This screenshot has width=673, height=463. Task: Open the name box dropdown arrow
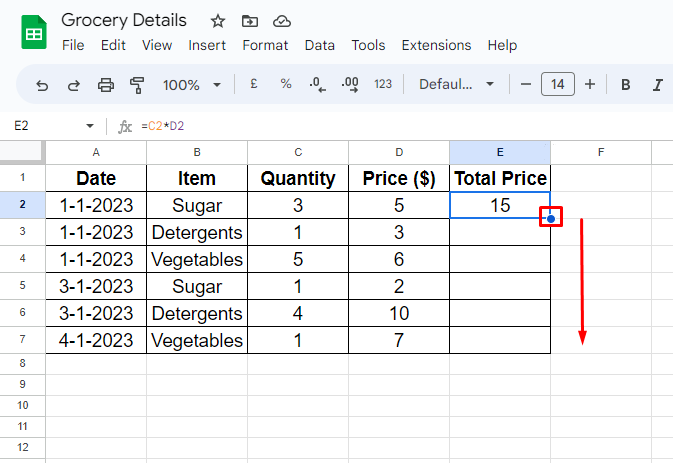(90, 126)
